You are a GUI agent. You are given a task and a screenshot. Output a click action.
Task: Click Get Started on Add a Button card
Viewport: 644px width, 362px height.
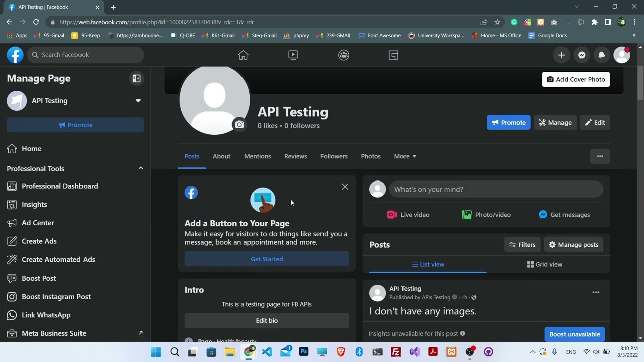(267, 259)
